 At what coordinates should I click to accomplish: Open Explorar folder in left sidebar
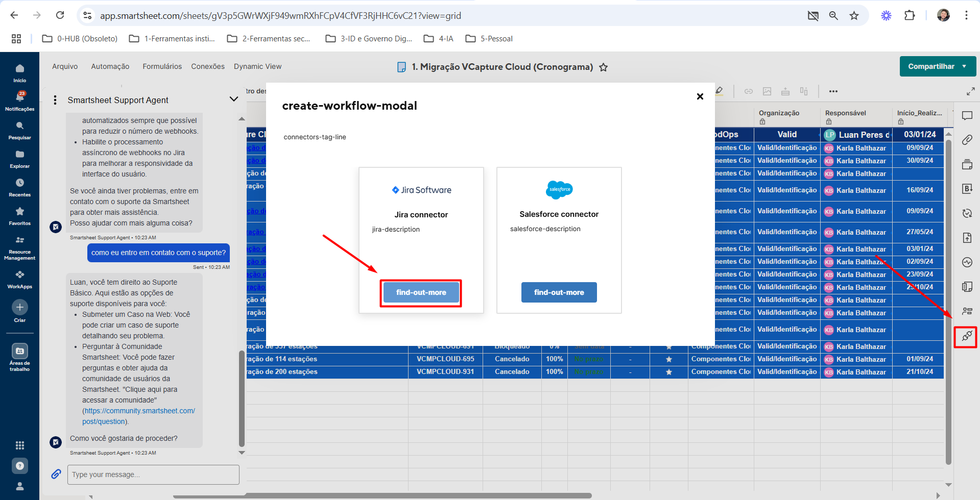coord(19,159)
